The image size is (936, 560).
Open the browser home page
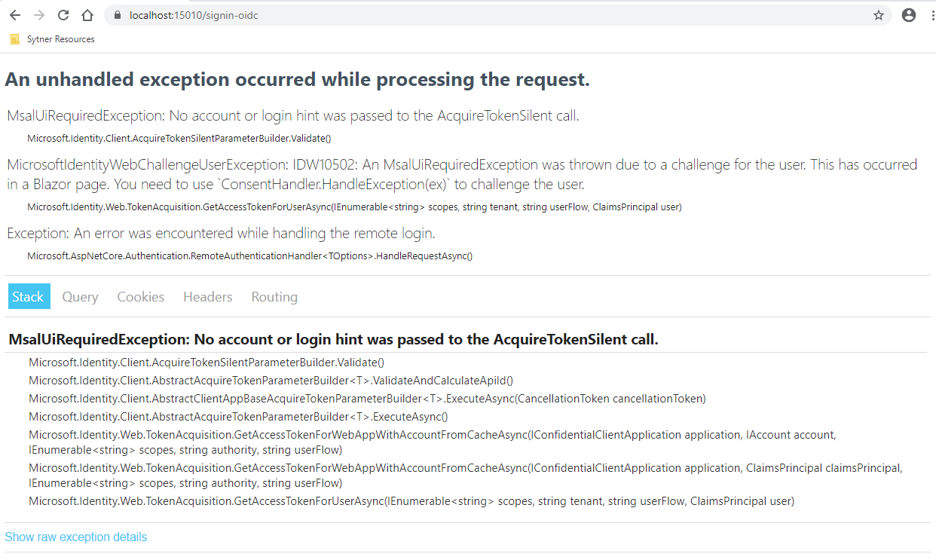[87, 15]
